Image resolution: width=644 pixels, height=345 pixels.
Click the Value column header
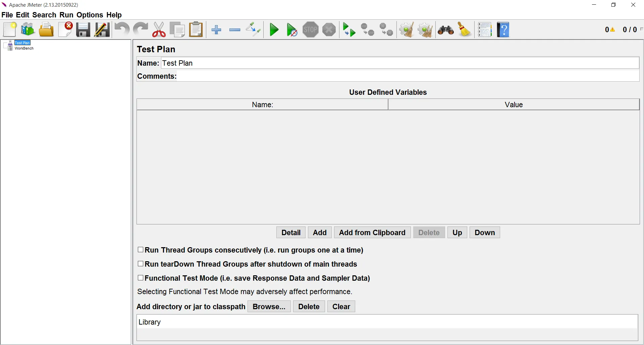click(x=514, y=105)
